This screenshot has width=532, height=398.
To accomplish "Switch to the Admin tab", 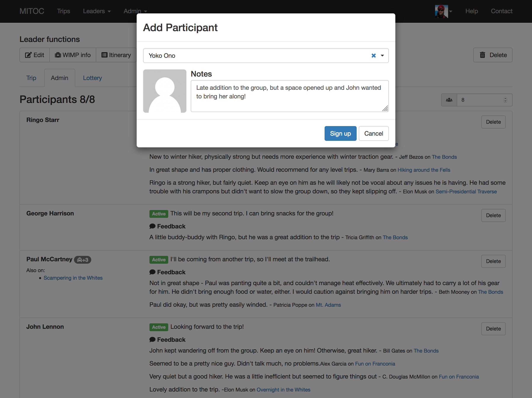I will [x=59, y=78].
